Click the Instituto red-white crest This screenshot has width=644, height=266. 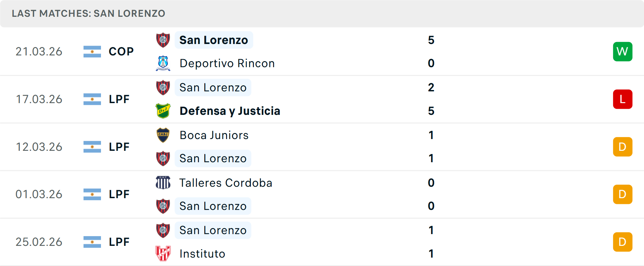pyautogui.click(x=163, y=254)
